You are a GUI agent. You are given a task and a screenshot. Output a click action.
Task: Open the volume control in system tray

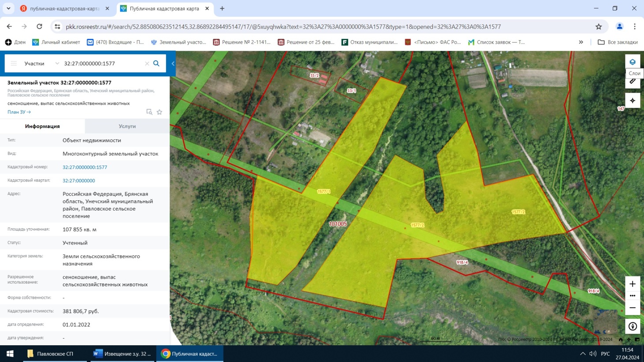click(x=593, y=354)
